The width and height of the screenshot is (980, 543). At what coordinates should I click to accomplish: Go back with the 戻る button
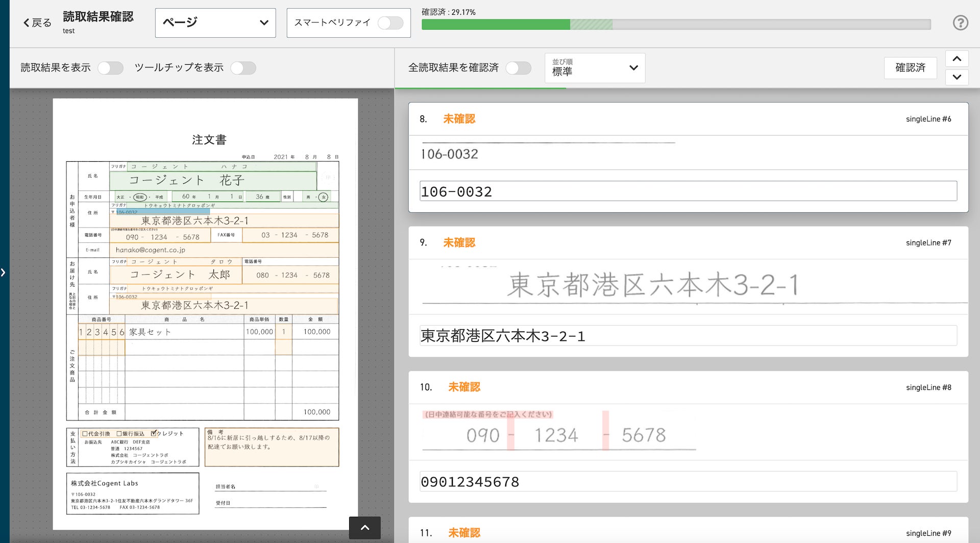37,22
